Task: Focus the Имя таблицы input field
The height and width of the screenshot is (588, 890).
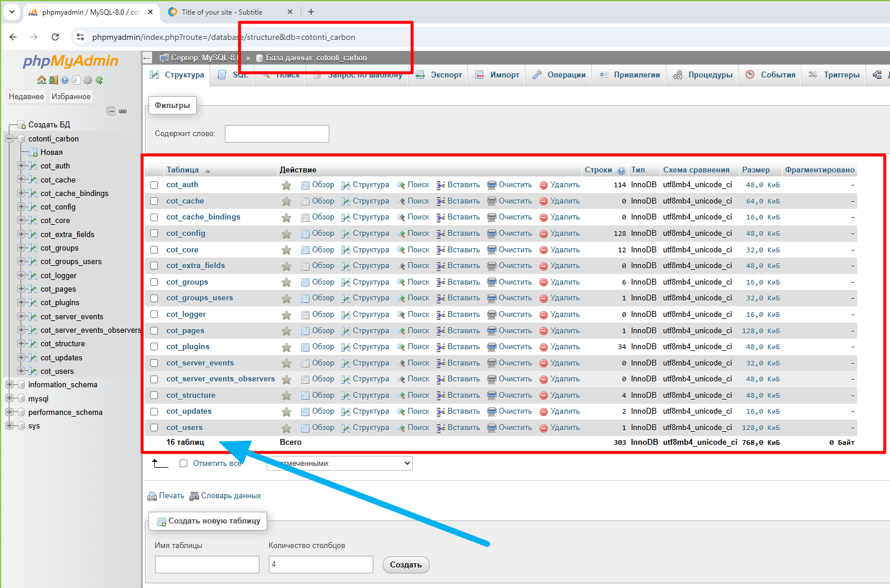Action: pos(207,565)
